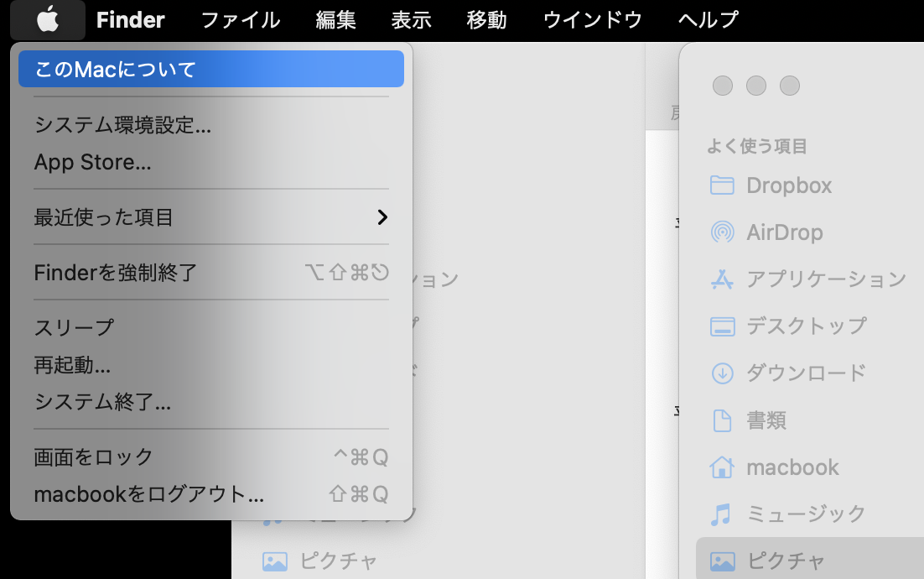Viewport: 924px width, 579px height.
Task: Select App Store... from the menu
Action: click(92, 162)
